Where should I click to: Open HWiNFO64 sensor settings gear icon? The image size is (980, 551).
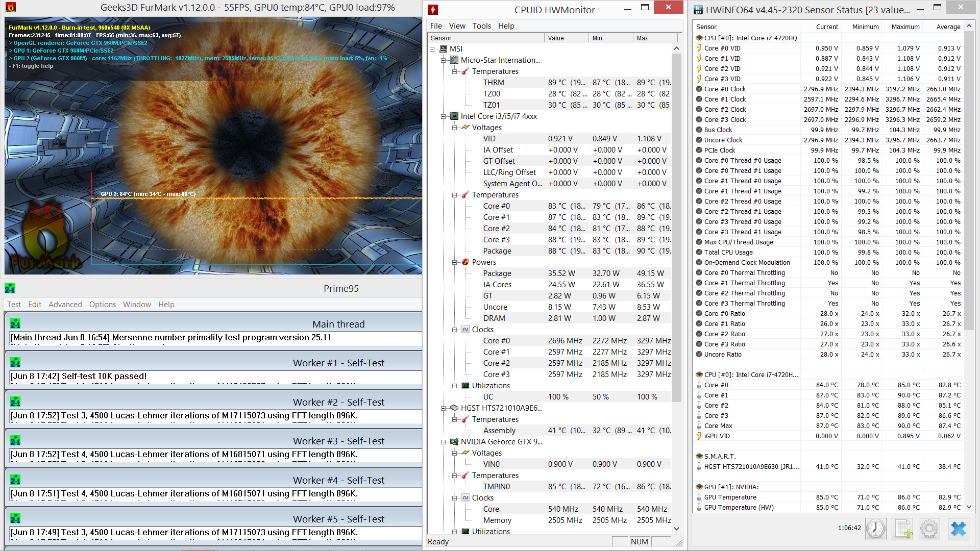click(x=929, y=529)
